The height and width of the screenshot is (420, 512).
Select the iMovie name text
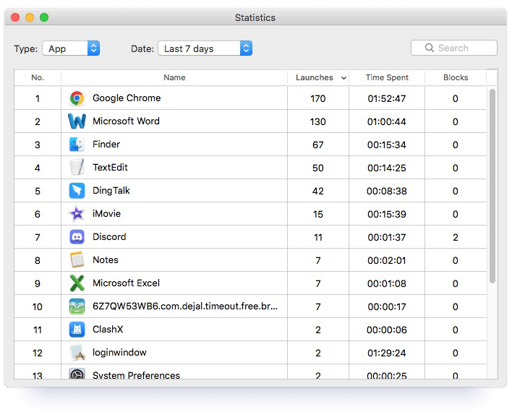pos(106,214)
